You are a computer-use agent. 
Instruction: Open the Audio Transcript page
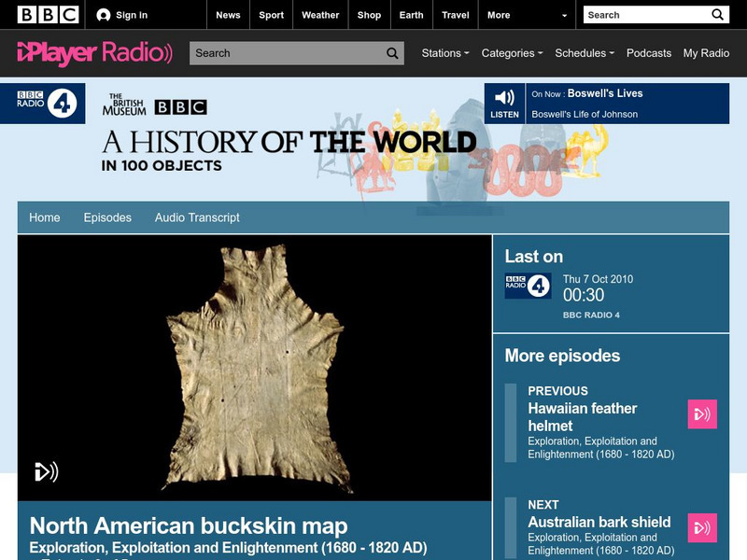[x=196, y=217]
